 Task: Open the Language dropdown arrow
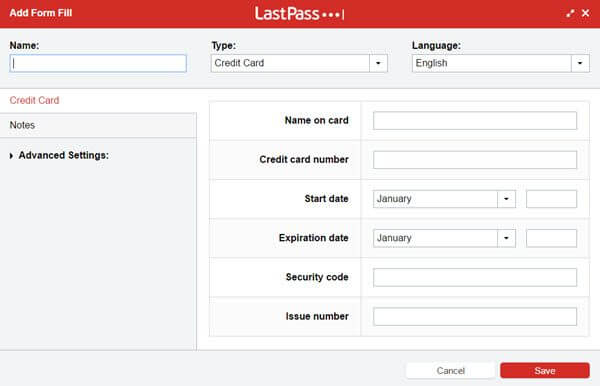pyautogui.click(x=580, y=63)
